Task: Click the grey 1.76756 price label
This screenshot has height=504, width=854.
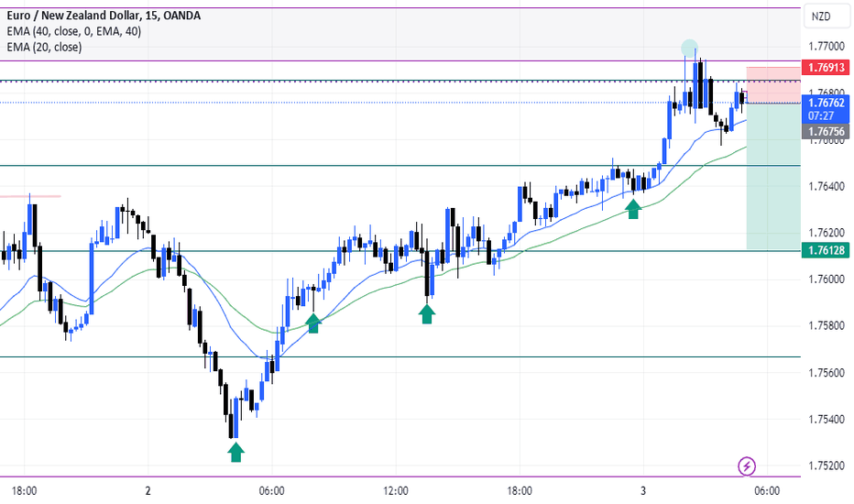Action: coord(826,131)
